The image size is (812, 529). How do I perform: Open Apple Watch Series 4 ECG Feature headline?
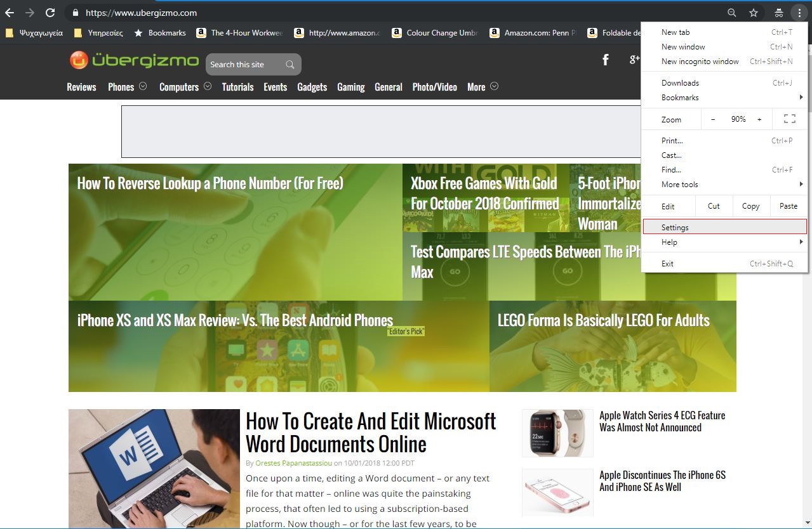(662, 421)
